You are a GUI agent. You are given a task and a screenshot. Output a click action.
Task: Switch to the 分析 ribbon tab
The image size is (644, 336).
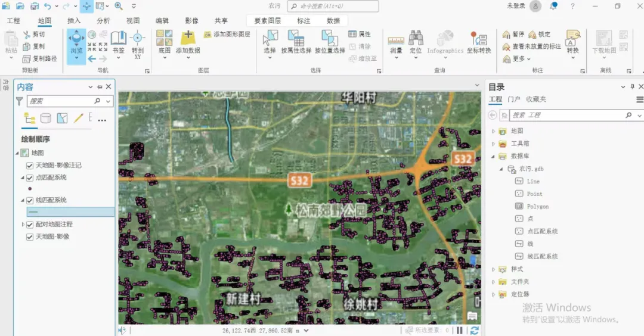coord(103,21)
